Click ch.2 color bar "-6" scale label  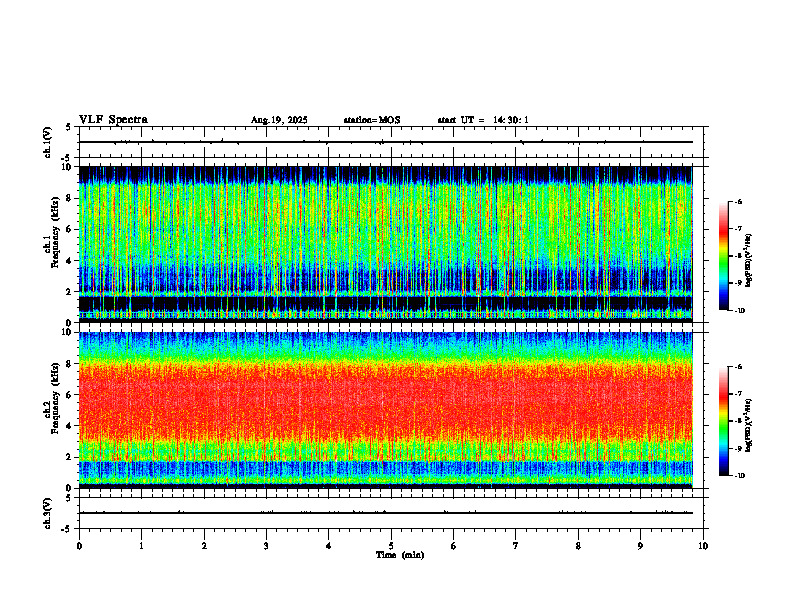point(738,367)
